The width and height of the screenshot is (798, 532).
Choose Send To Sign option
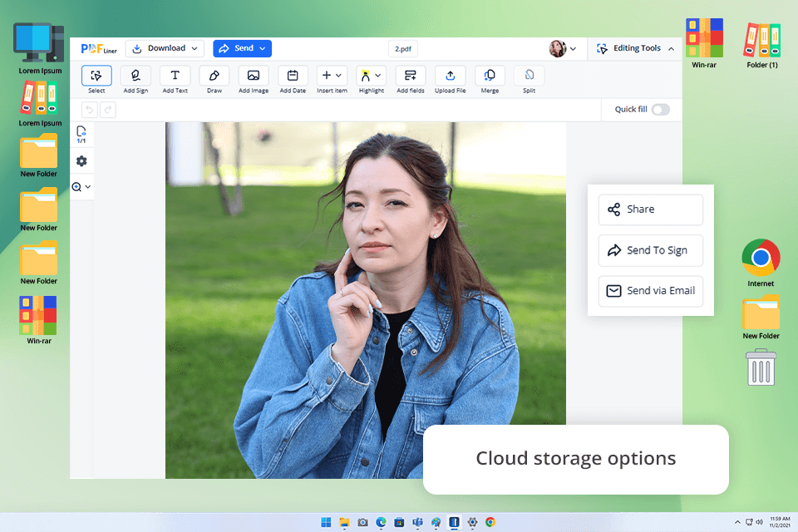pos(650,250)
